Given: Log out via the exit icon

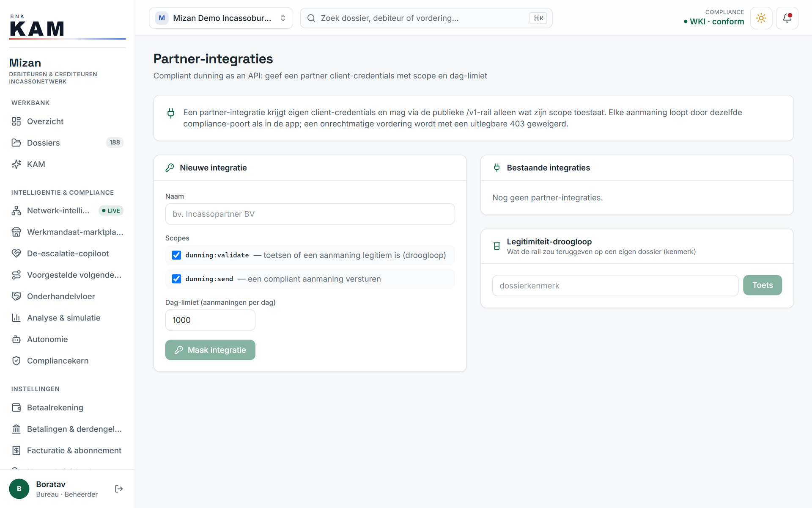Looking at the screenshot, I should 119,489.
